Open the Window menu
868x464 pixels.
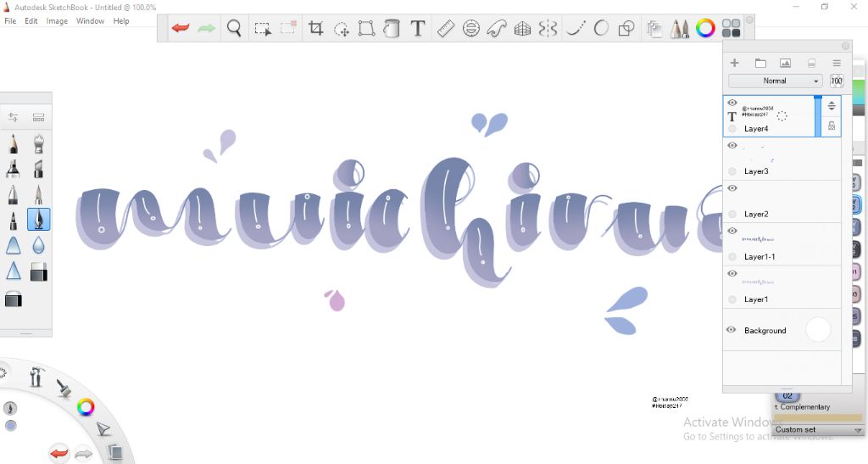click(90, 21)
